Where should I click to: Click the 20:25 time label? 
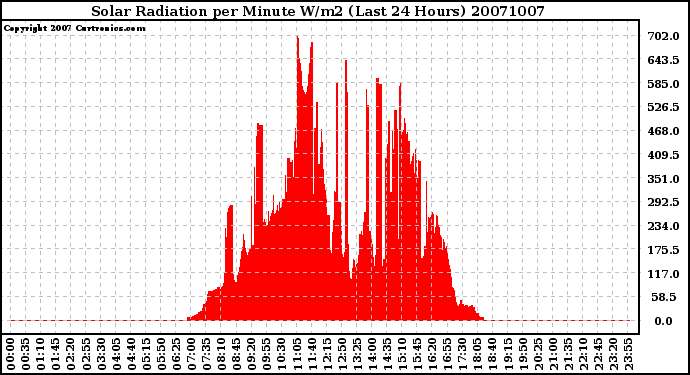(538, 355)
